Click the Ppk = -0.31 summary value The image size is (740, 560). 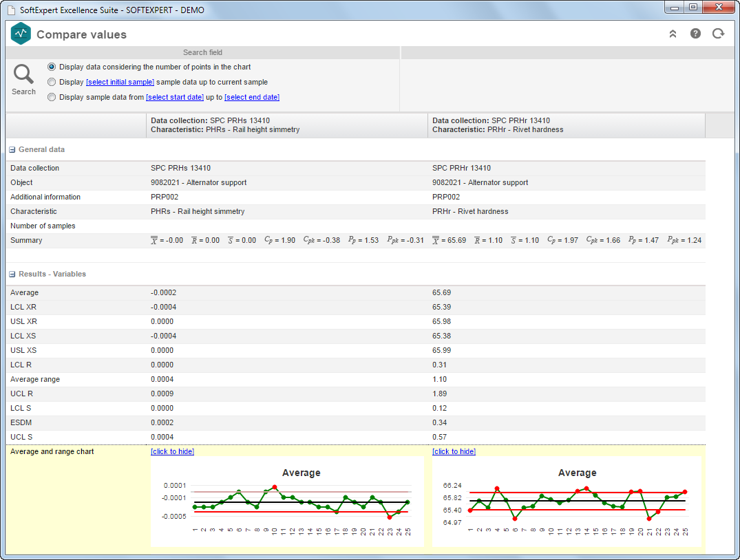click(405, 240)
